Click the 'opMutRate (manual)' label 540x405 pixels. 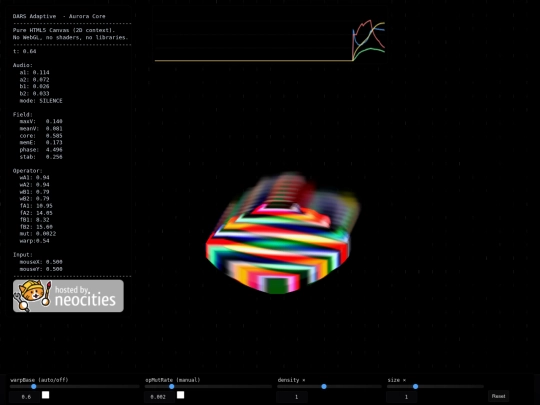click(x=173, y=380)
